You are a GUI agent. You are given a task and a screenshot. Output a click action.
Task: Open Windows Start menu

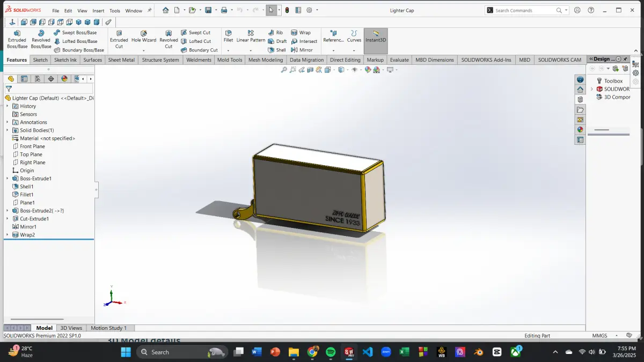click(126, 352)
